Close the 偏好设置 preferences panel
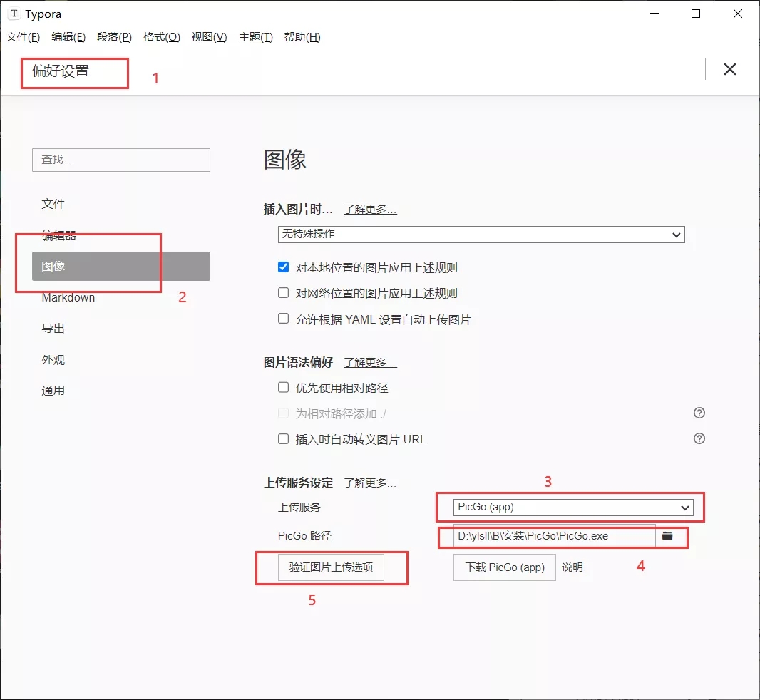 coord(729,69)
